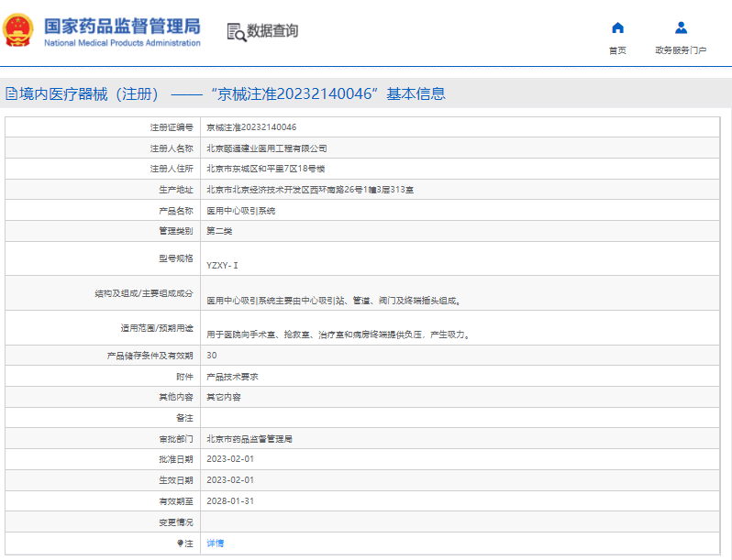
Task: Open the home icon 首页
Action: click(x=617, y=28)
